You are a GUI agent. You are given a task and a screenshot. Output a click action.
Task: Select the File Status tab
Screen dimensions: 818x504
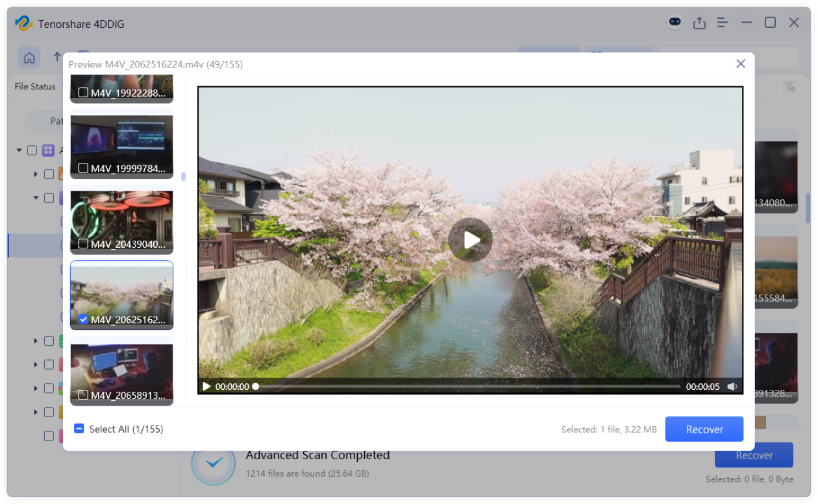click(x=34, y=86)
